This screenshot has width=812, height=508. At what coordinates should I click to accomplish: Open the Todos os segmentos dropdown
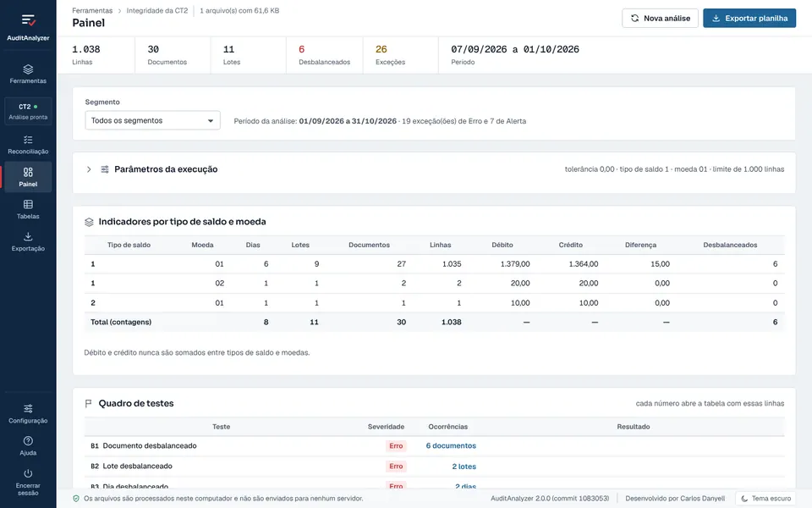click(153, 120)
